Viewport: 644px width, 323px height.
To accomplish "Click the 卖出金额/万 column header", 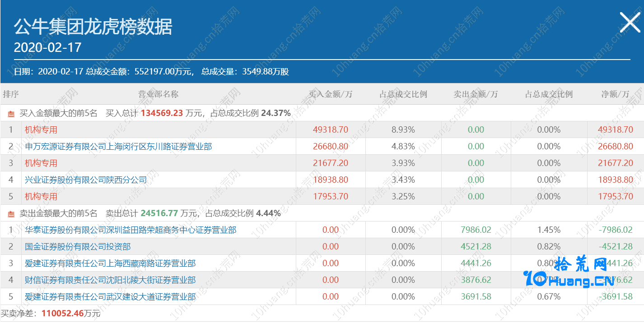I will click(x=476, y=94).
